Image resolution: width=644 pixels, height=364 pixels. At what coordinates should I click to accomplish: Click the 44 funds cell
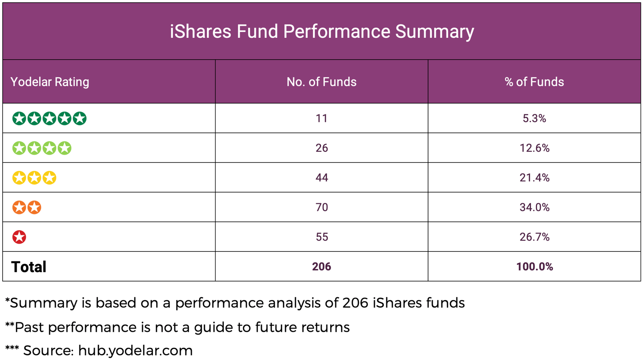click(322, 177)
